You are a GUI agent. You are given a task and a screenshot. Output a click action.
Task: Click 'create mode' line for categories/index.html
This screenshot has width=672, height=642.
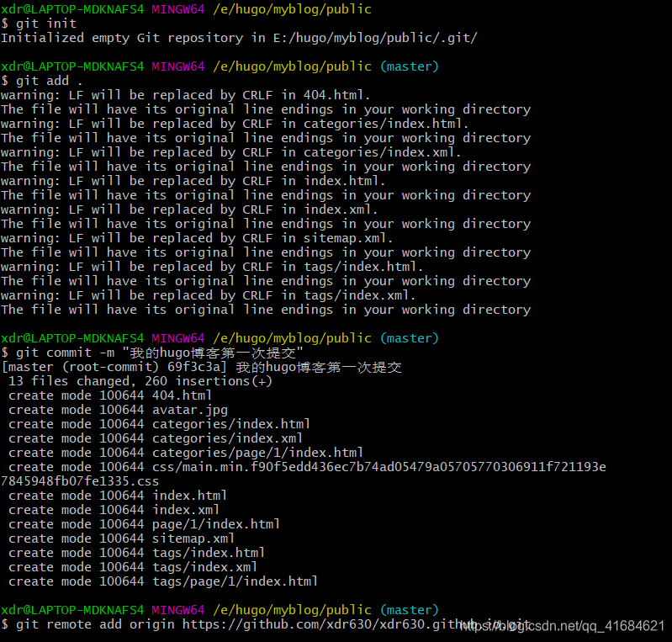tap(159, 424)
